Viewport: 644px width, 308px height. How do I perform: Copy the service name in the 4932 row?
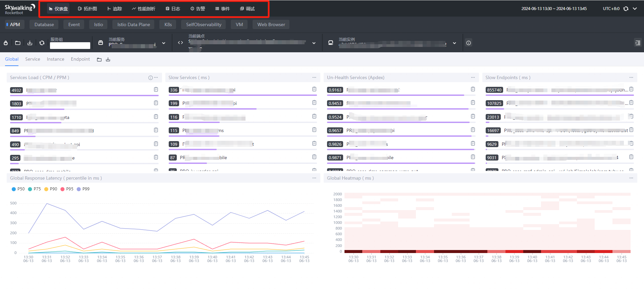[156, 89]
